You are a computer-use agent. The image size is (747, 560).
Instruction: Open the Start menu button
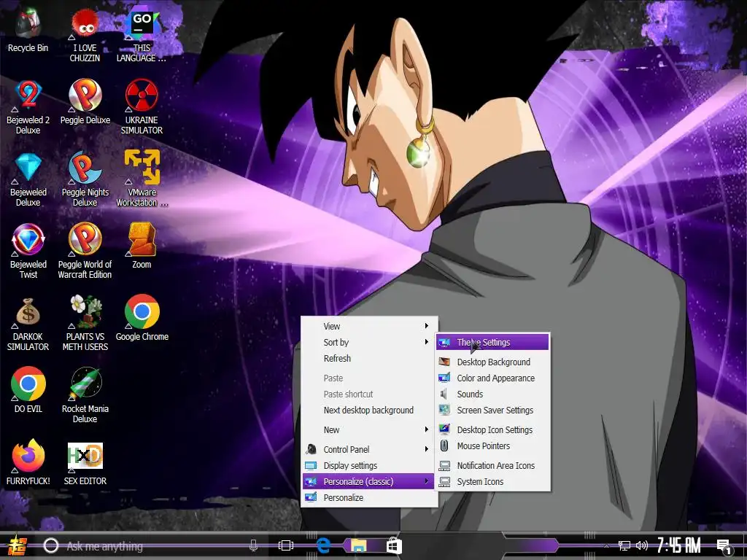click(x=18, y=545)
